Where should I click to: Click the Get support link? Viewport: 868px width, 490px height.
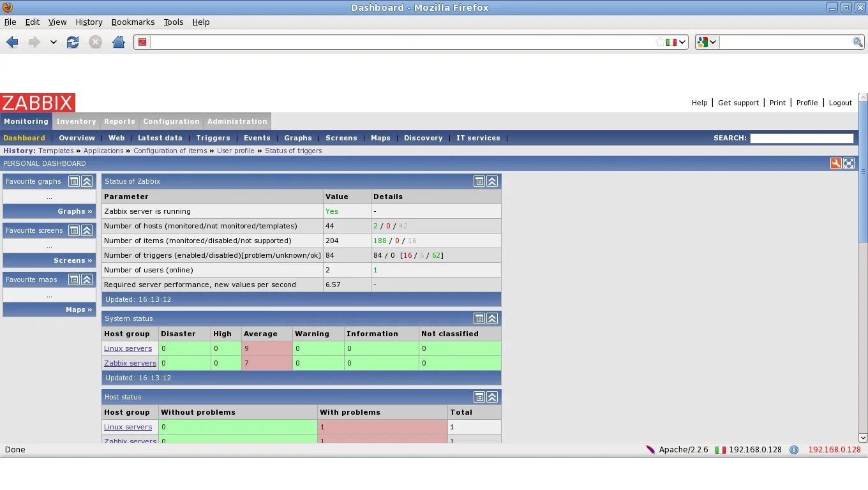coord(738,103)
